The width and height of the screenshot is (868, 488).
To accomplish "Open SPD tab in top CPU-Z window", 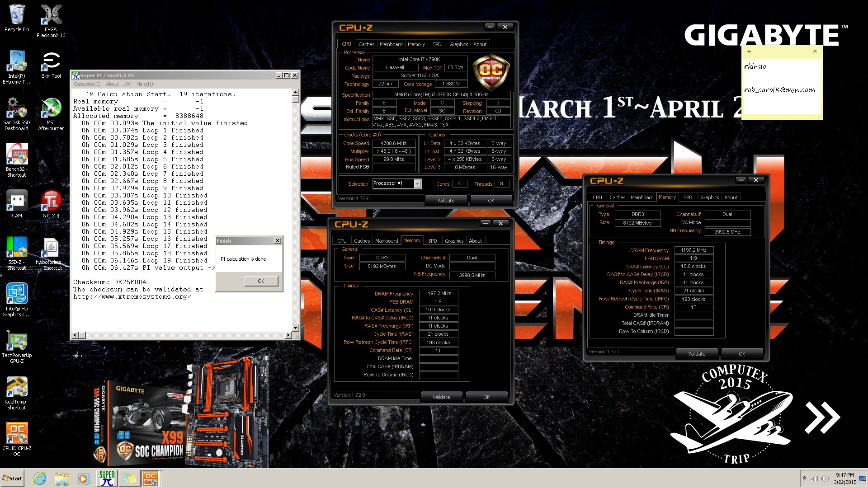I will (437, 44).
